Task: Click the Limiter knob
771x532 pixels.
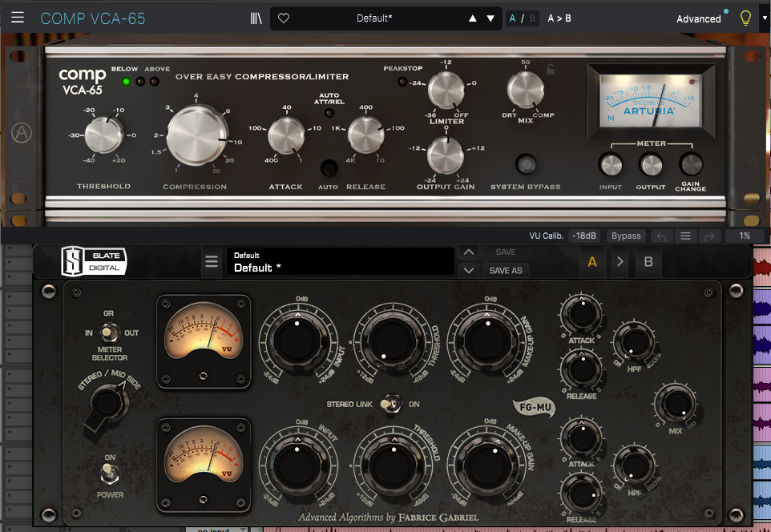Action: (446, 90)
